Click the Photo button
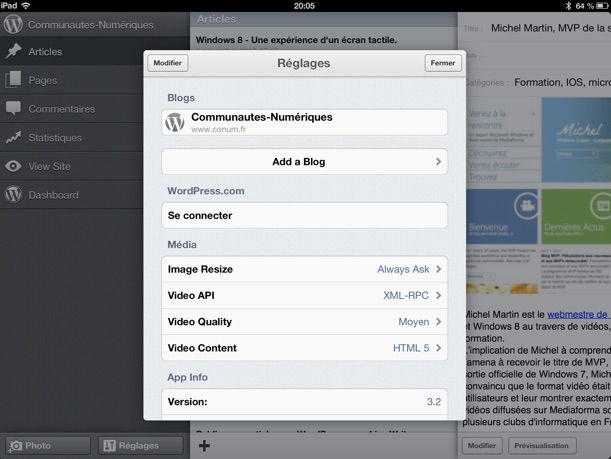611x459 pixels. click(48, 445)
